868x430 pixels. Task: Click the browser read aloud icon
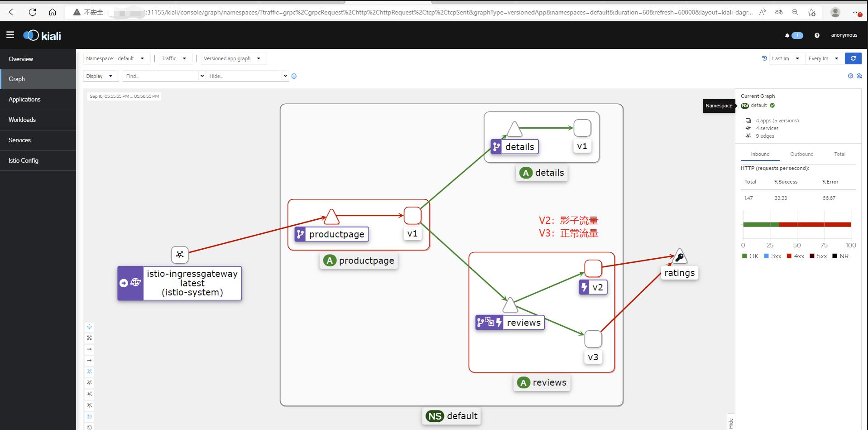coord(762,12)
